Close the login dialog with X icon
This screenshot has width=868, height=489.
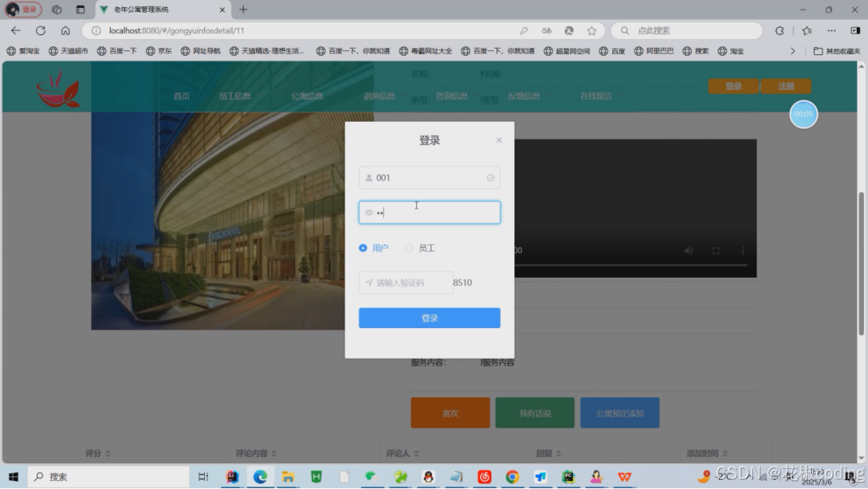click(499, 140)
